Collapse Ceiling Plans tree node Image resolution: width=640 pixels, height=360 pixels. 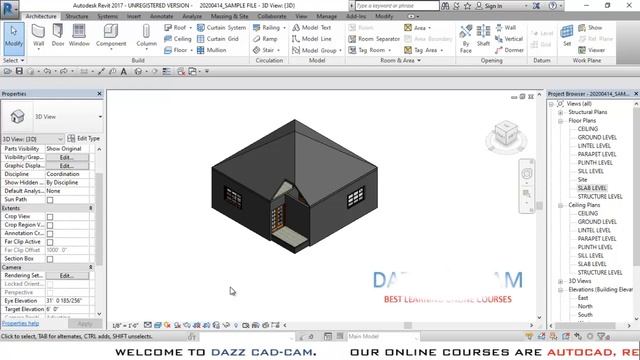(560, 205)
